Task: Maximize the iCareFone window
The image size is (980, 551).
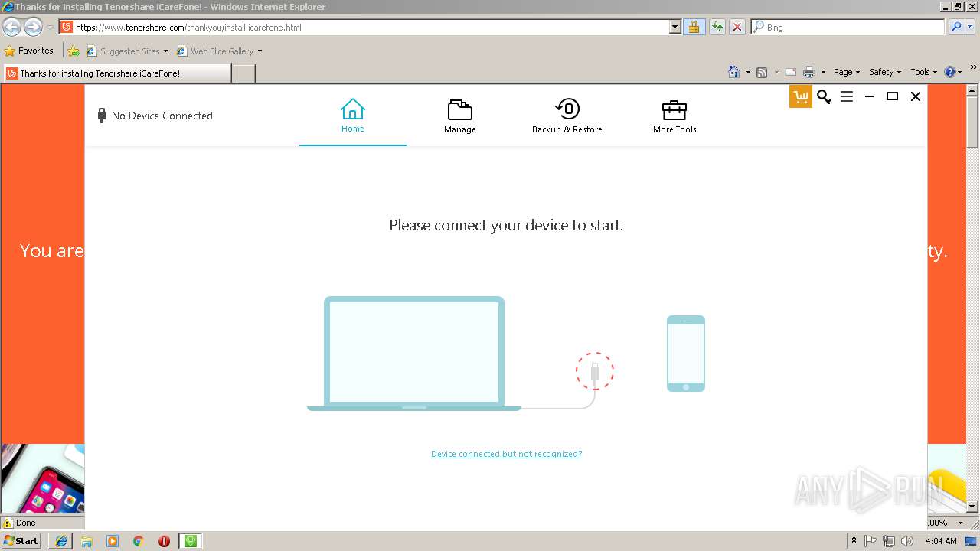Action: tap(892, 96)
